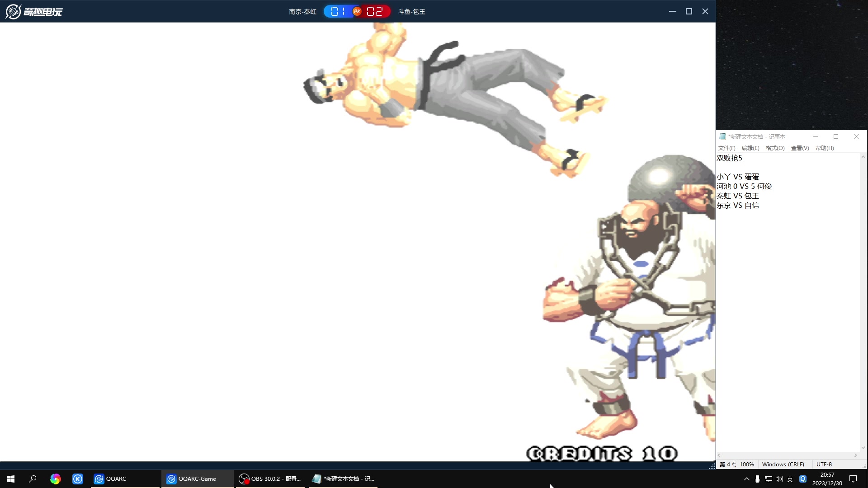Click the blue score 01 display
This screenshot has width=868, height=488.
[x=338, y=11]
